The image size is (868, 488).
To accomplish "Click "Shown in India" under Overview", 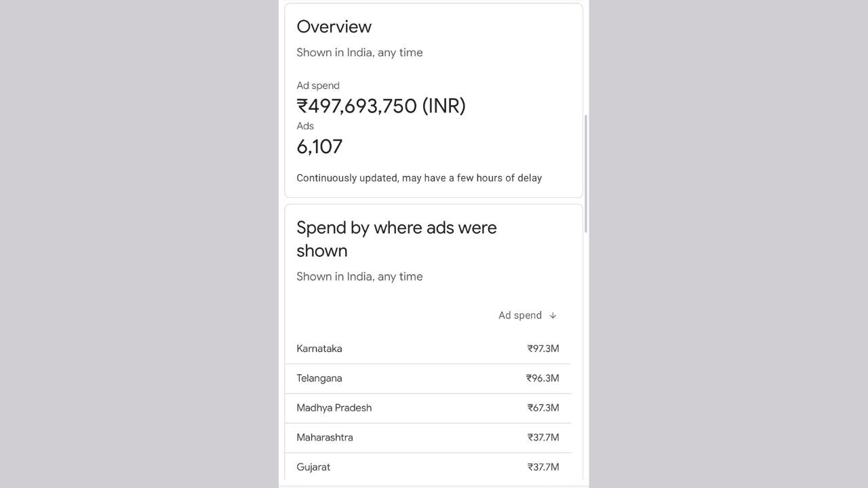I will [359, 52].
